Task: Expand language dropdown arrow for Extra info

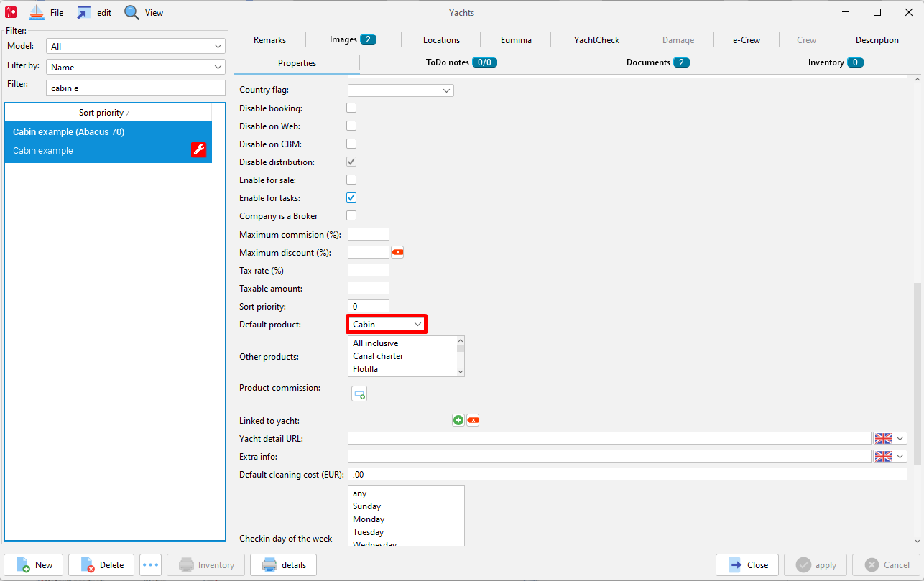Action: [x=900, y=456]
